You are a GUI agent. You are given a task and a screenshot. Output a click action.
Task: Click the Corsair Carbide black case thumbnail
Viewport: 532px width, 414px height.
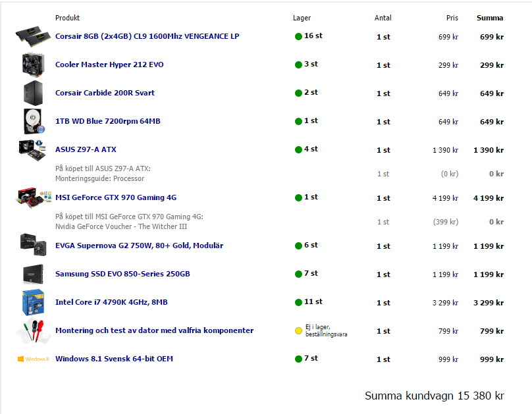point(33,93)
